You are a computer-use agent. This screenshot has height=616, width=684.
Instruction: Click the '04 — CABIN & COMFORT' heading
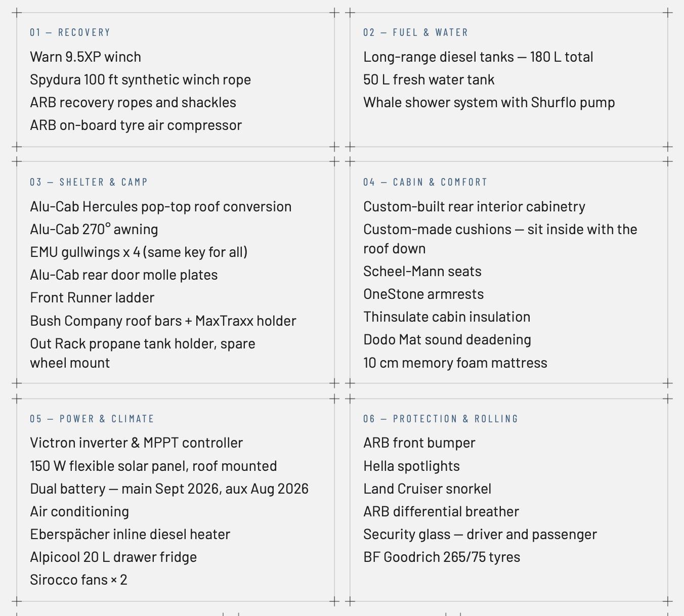pos(425,182)
